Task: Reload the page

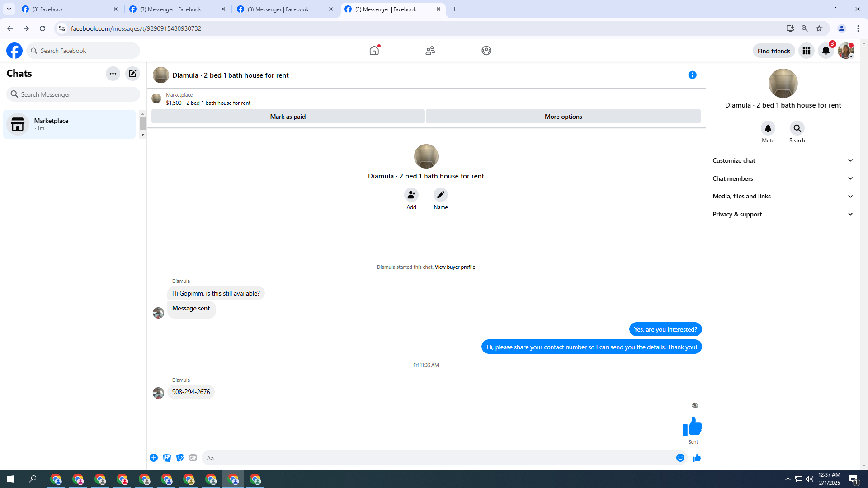Action: [42, 28]
